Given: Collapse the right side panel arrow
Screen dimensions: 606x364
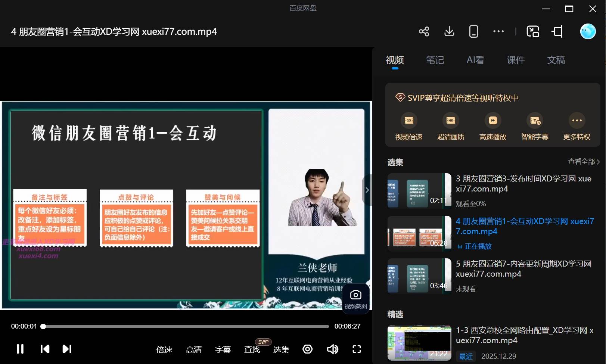Looking at the screenshot, I should coord(367,190).
